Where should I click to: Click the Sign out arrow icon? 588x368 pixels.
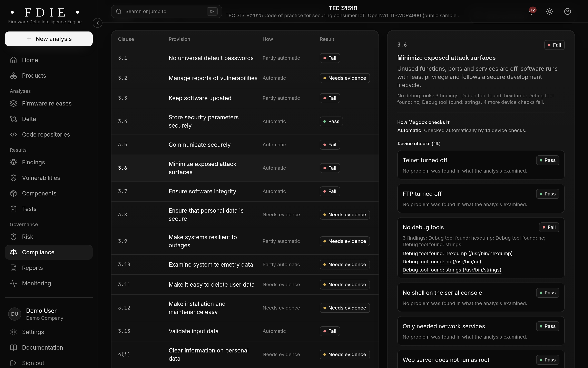pos(14,363)
